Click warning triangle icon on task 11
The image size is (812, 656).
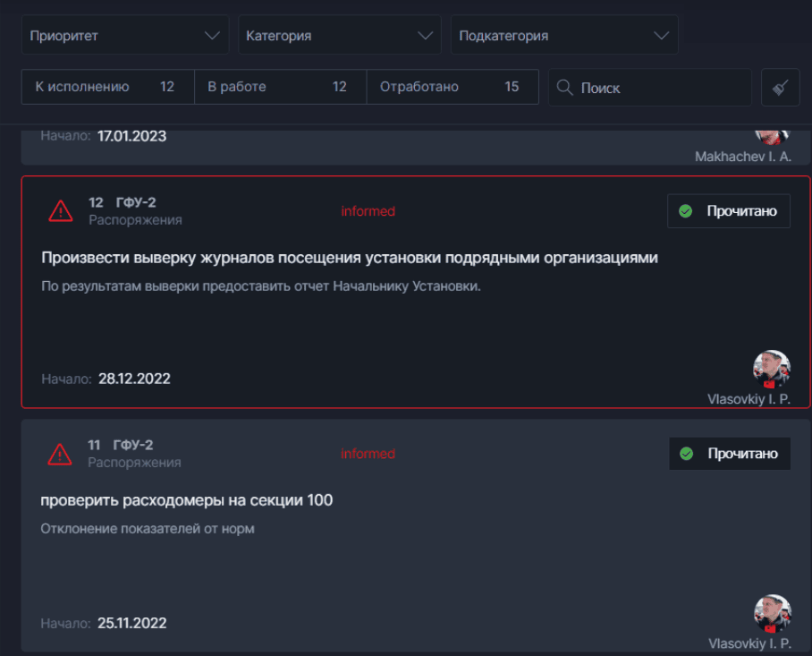click(x=60, y=454)
